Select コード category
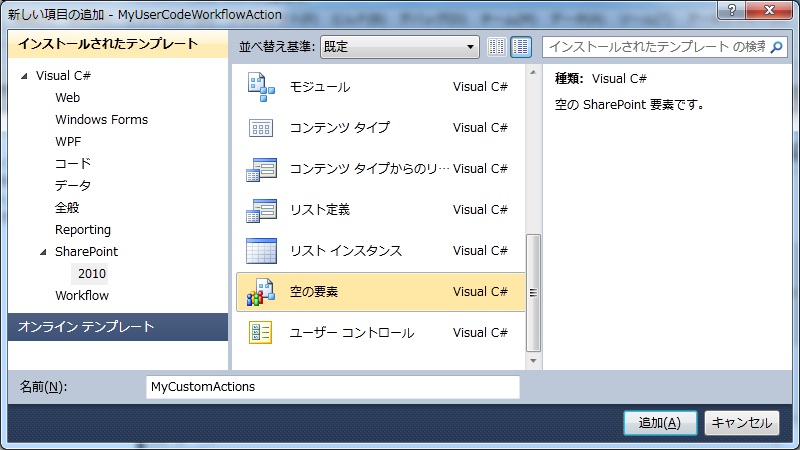Screen dimensions: 800x450 pos(72,163)
